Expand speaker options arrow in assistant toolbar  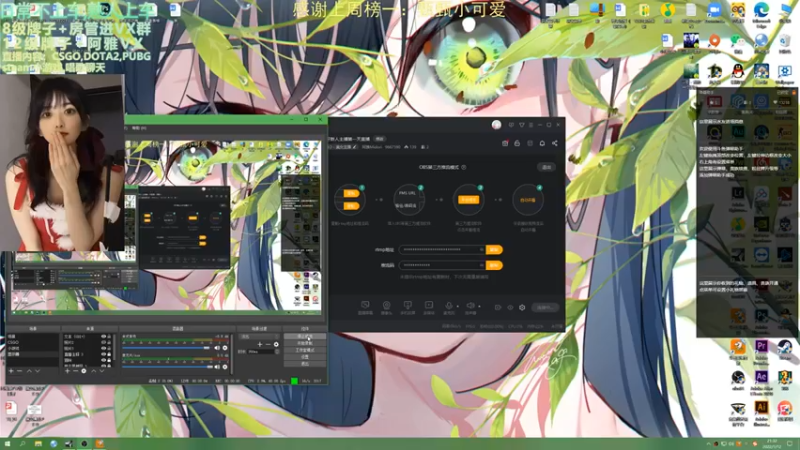[479, 306]
